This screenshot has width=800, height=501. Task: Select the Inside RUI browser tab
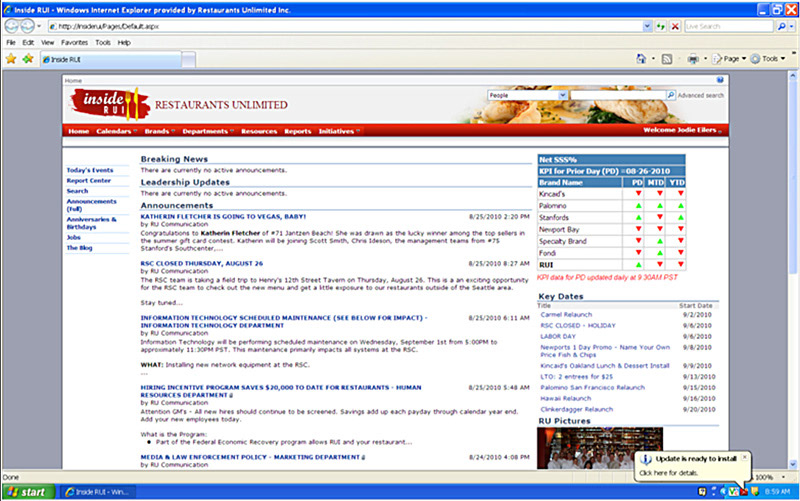111,60
